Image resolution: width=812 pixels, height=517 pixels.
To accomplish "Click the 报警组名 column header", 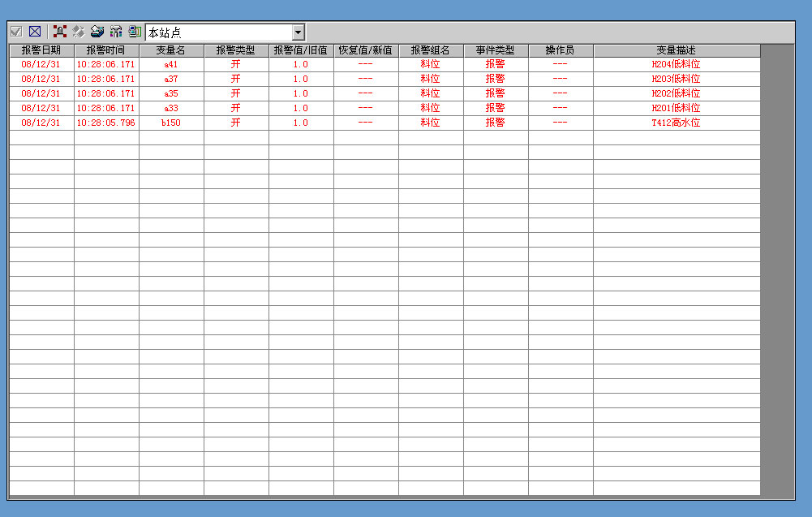I will [431, 50].
